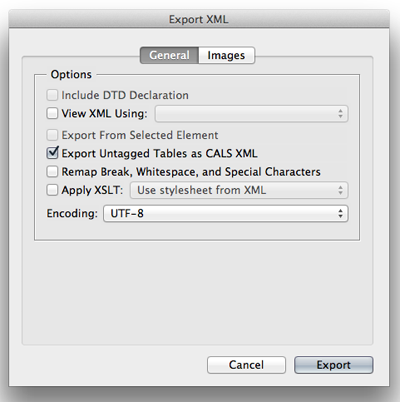
Task: Open the empty View XML Using dropdown
Action: pos(252,114)
